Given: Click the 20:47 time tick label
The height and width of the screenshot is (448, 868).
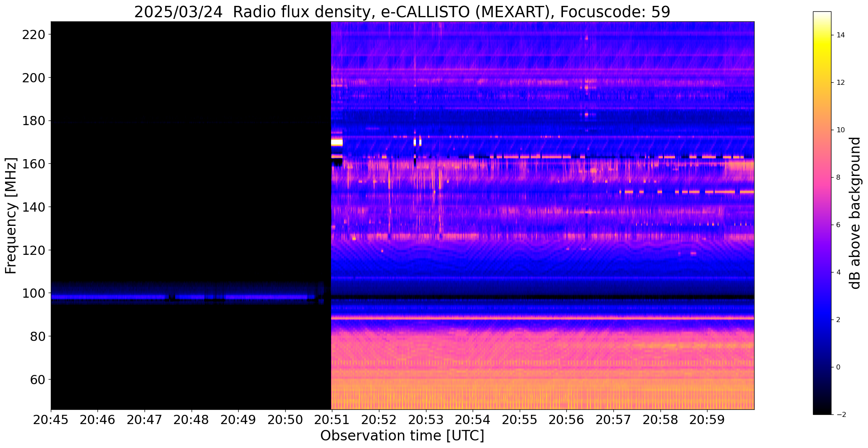Looking at the screenshot, I should click(145, 420).
